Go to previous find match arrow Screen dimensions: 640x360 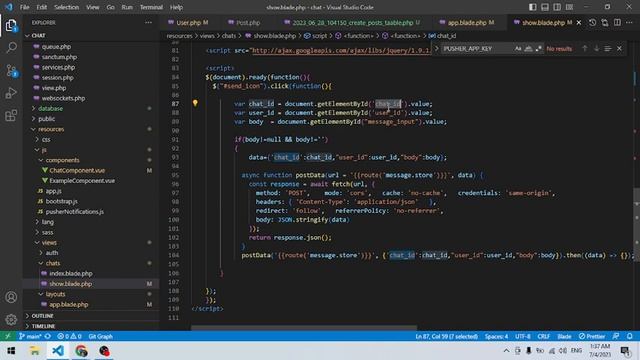[x=585, y=49]
